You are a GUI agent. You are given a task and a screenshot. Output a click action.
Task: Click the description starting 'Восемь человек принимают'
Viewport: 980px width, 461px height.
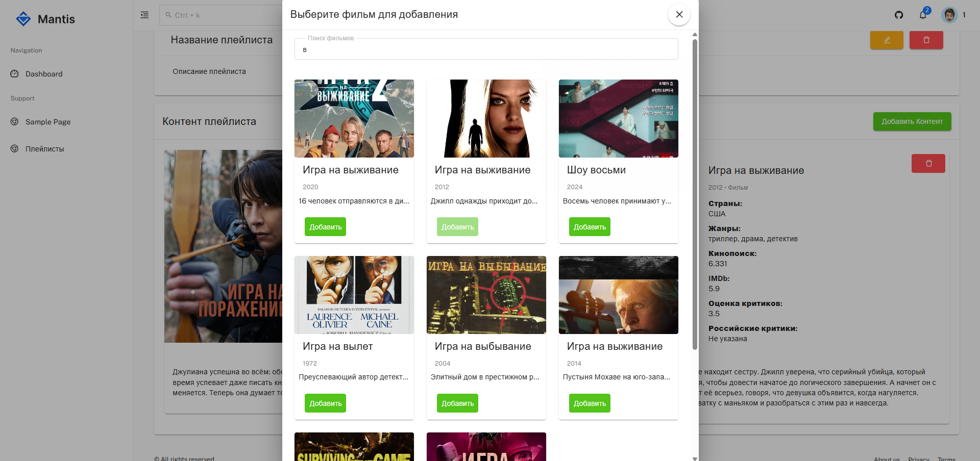pyautogui.click(x=617, y=201)
